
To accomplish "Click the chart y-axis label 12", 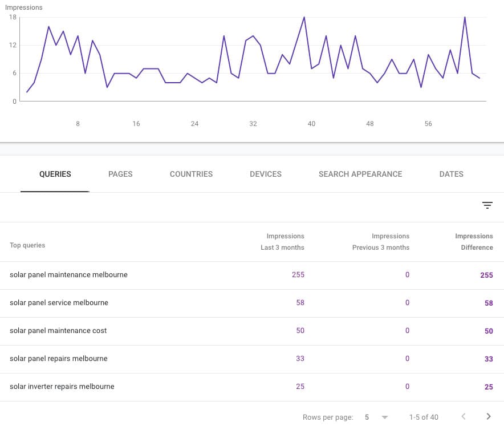I will tap(13, 45).
